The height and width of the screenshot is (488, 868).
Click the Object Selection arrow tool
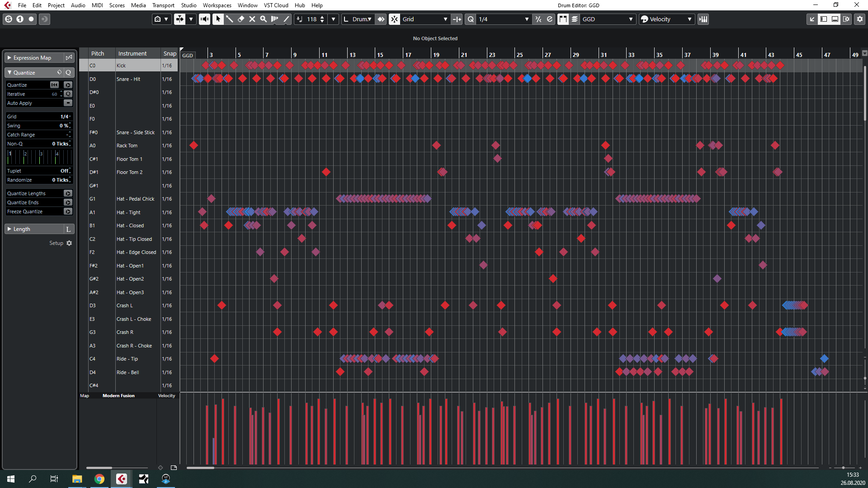(x=218, y=19)
